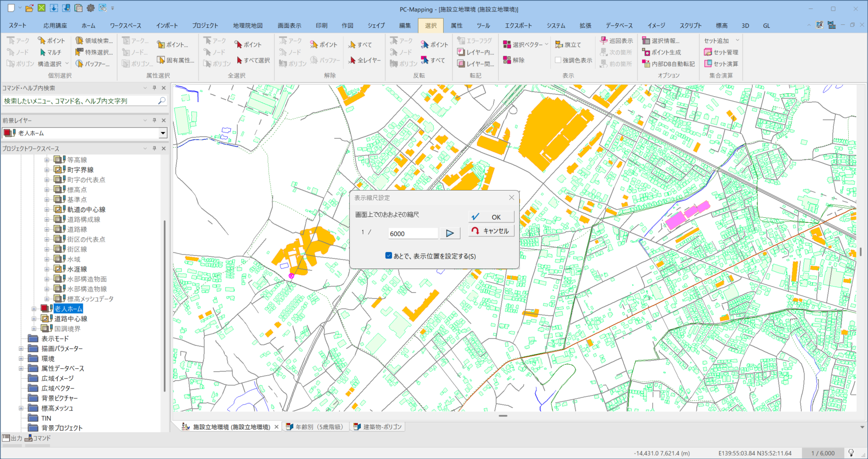Toggle visibility checkbox of 町字界線 layer
The image size is (868, 459).
58,170
